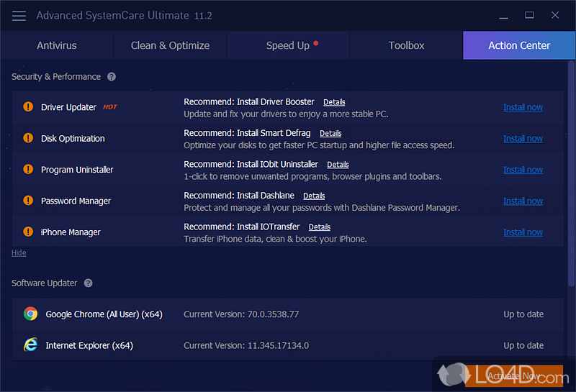Click the vertical scrollbar thumb
Image resolution: width=576 pixels, height=392 pixels.
point(571,173)
